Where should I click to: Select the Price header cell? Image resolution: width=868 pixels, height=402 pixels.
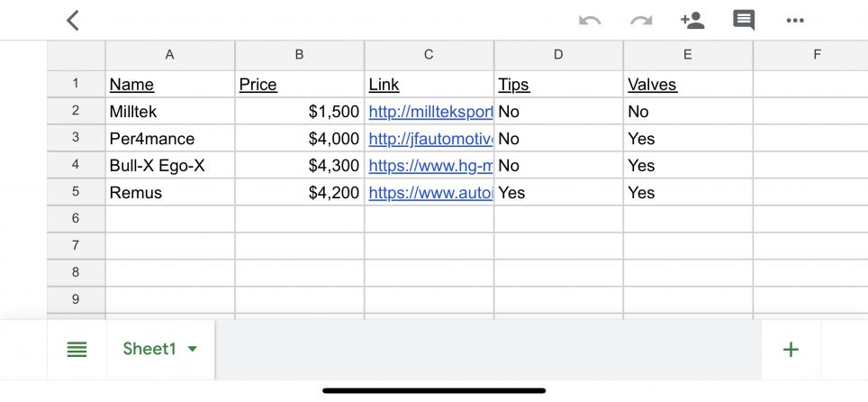300,85
